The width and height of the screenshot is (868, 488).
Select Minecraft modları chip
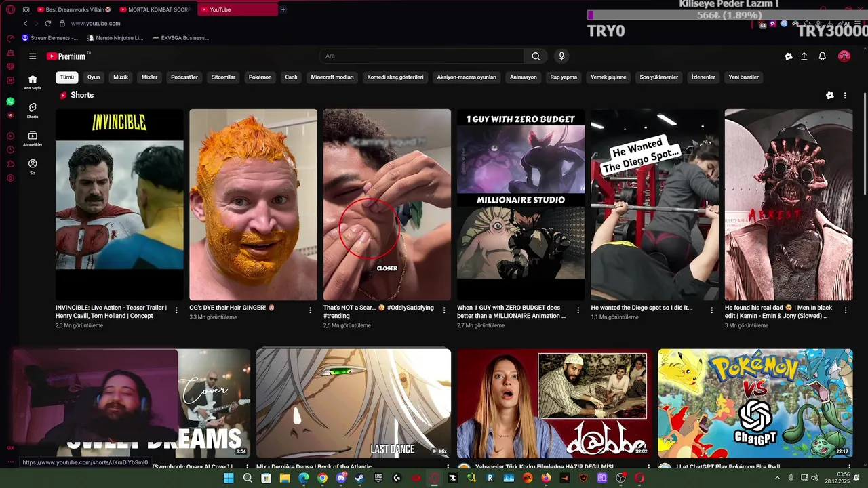pos(332,77)
